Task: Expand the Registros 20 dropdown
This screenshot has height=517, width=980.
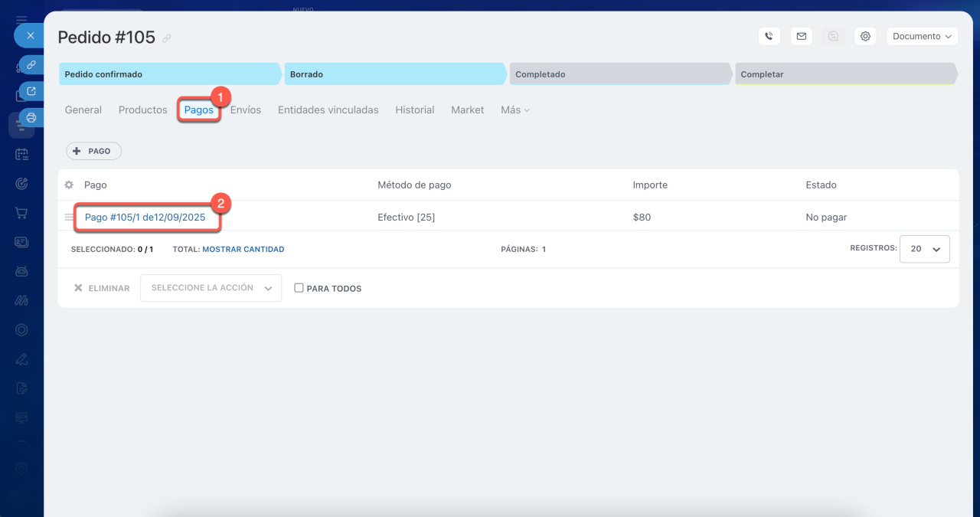Action: click(924, 249)
